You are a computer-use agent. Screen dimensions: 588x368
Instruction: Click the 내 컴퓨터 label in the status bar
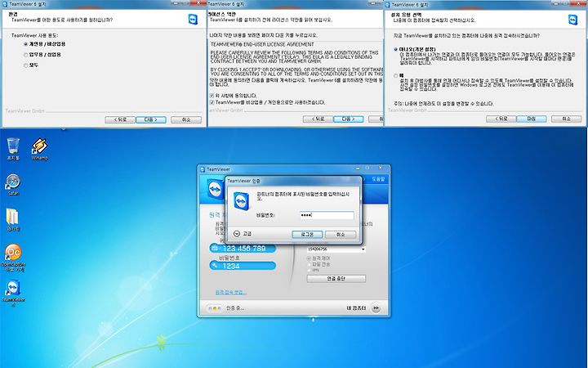[x=356, y=308]
